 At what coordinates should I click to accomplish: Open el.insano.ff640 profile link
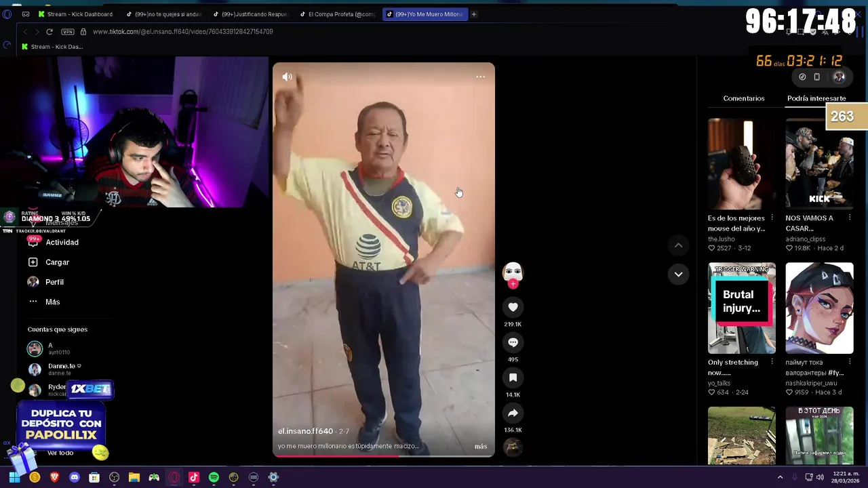point(305,431)
